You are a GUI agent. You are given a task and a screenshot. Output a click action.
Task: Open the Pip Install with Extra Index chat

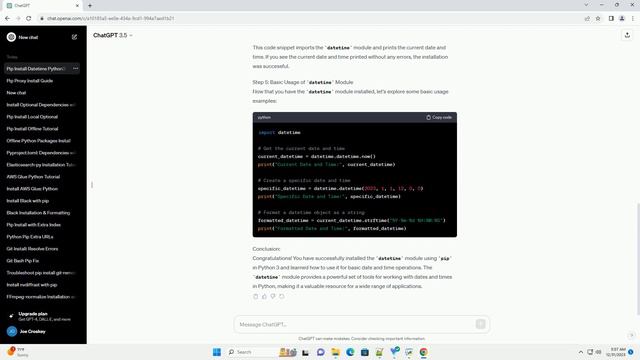42,225
